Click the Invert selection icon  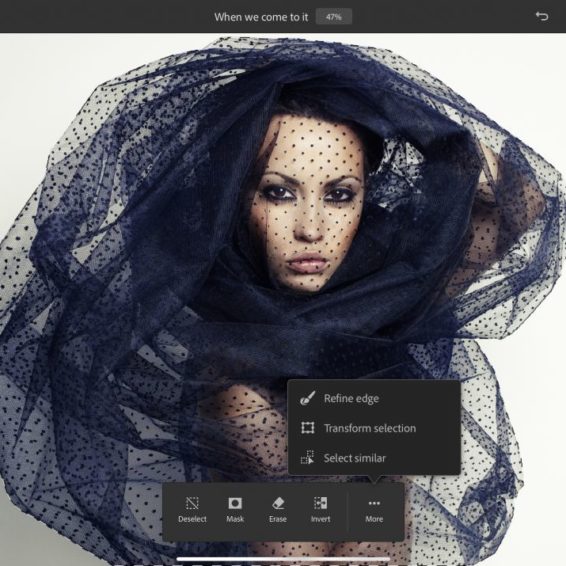pyautogui.click(x=321, y=503)
